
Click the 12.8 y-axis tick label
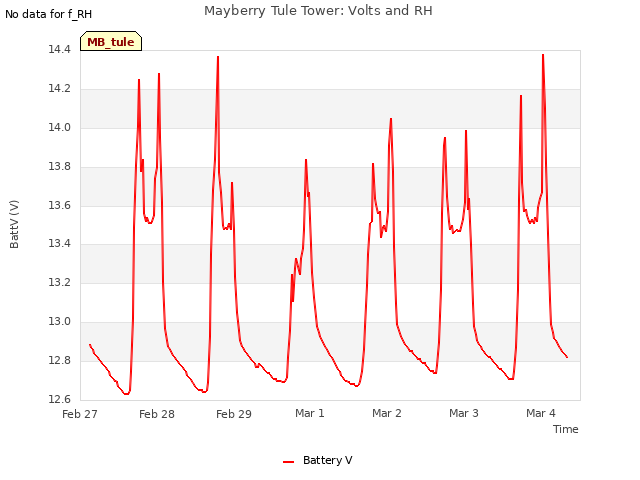pyautogui.click(x=59, y=360)
